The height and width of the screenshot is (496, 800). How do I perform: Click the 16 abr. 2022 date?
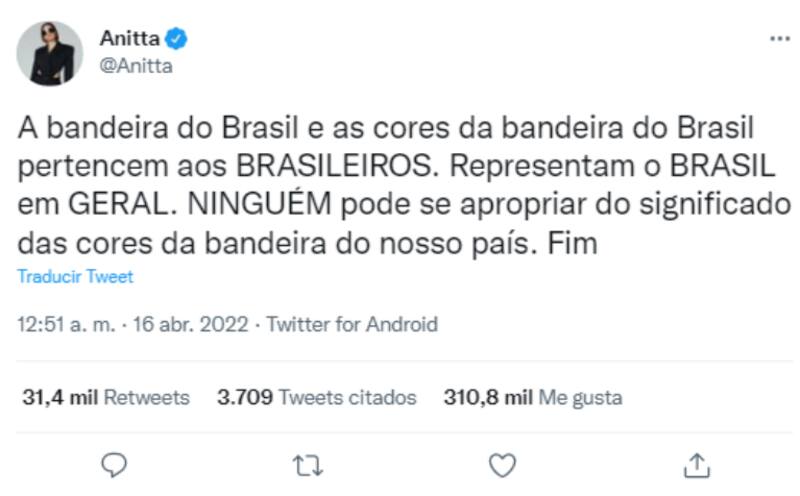tap(192, 324)
